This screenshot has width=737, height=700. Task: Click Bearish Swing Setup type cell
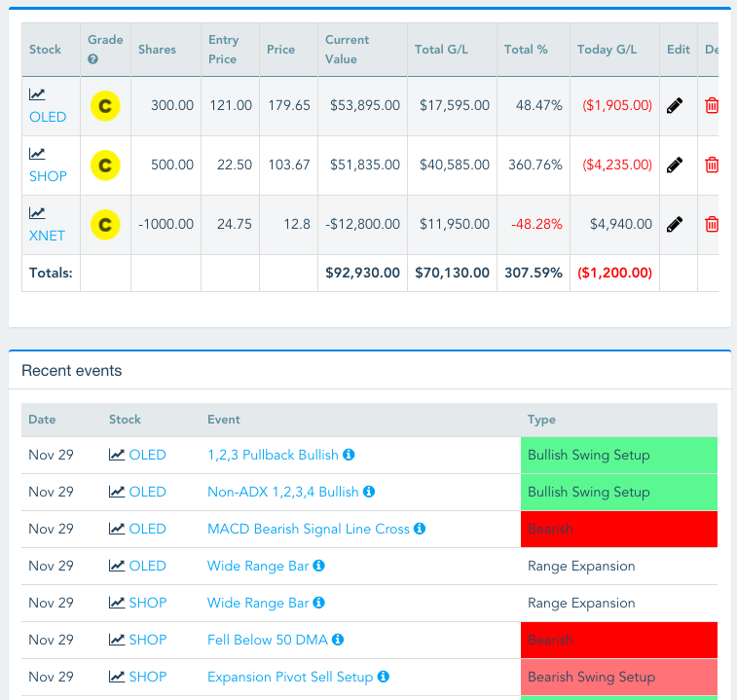pos(619,677)
